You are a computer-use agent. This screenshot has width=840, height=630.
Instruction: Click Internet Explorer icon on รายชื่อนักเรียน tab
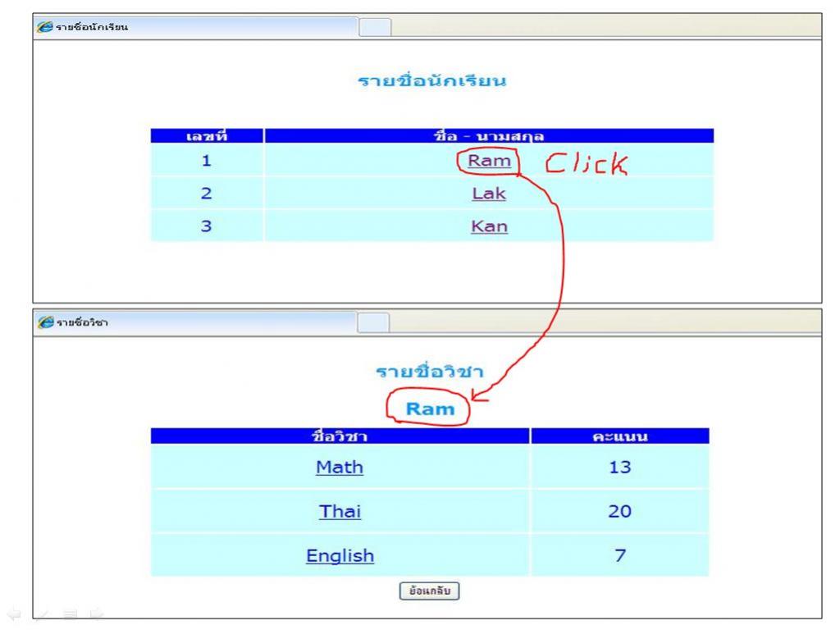click(x=45, y=27)
